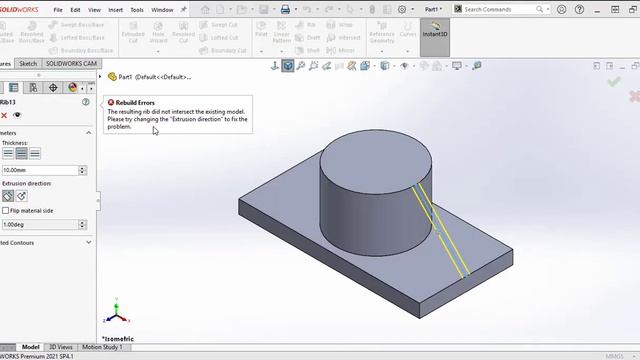Open the Dynamic Annotation Views icon
This screenshot has width=640, height=360.
pos(352,66)
